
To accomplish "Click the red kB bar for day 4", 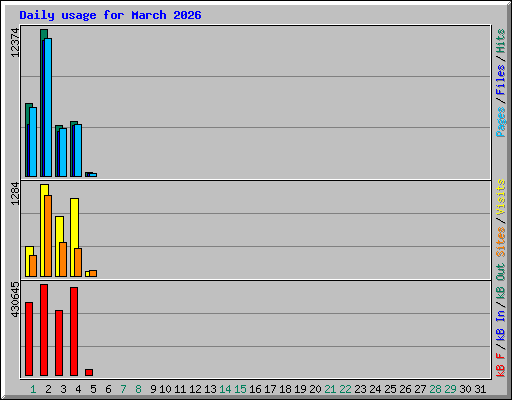I will tap(74, 332).
